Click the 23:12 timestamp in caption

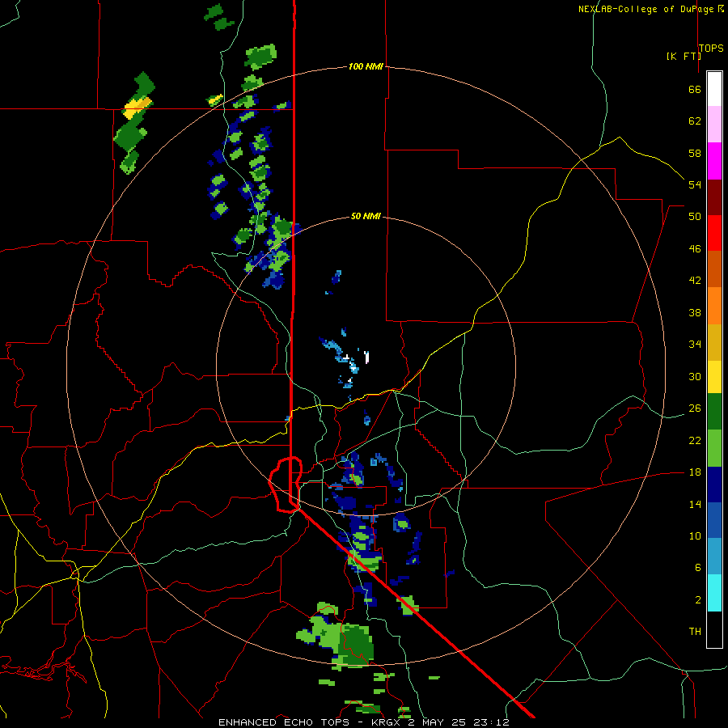491,722
